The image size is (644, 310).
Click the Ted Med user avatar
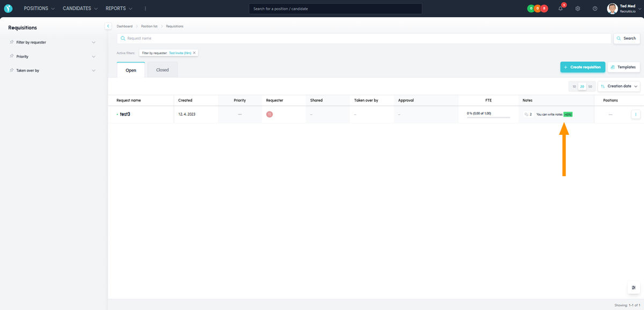[x=612, y=9]
